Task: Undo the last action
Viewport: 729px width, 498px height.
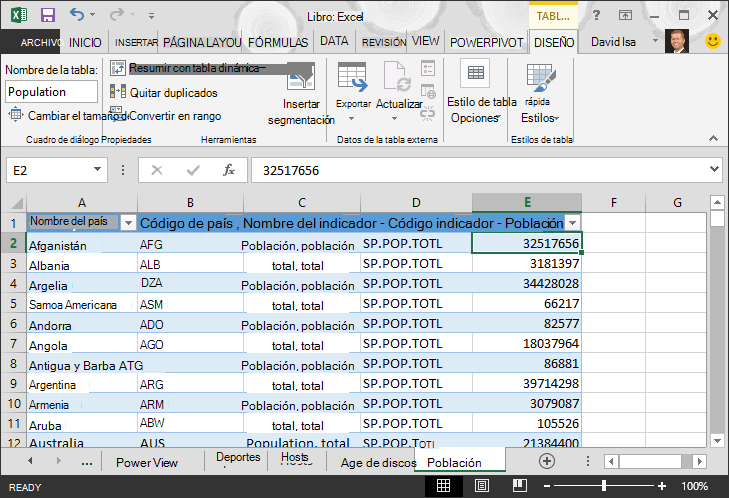Action: click(77, 14)
